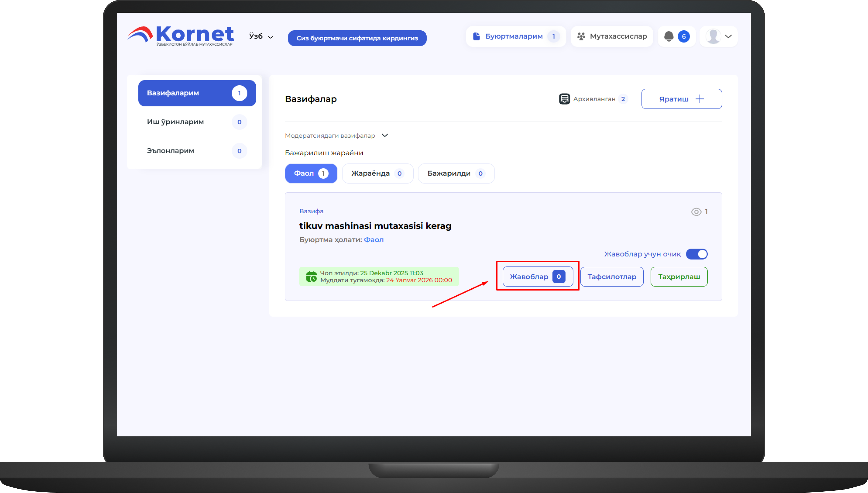Switch to the Жараёнда tab

tap(377, 173)
